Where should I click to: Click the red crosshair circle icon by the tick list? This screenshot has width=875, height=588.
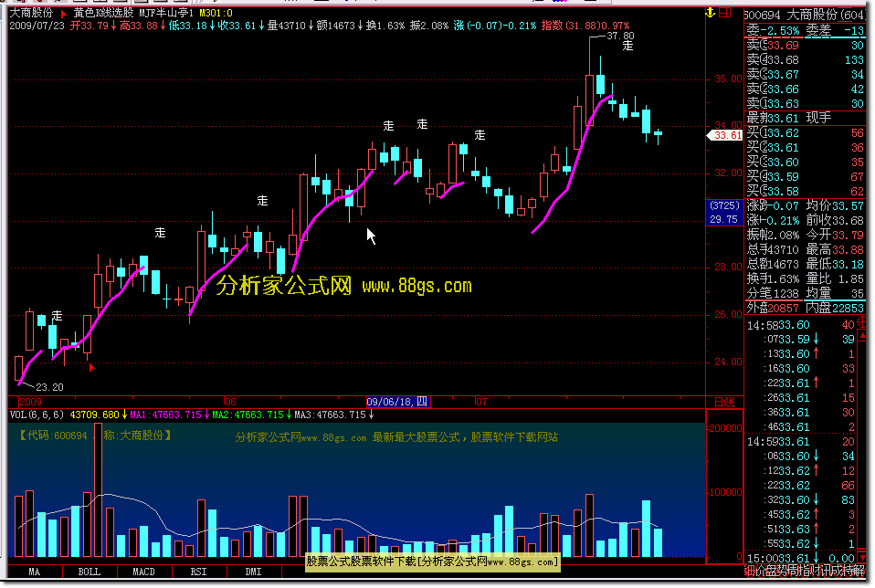point(861,322)
